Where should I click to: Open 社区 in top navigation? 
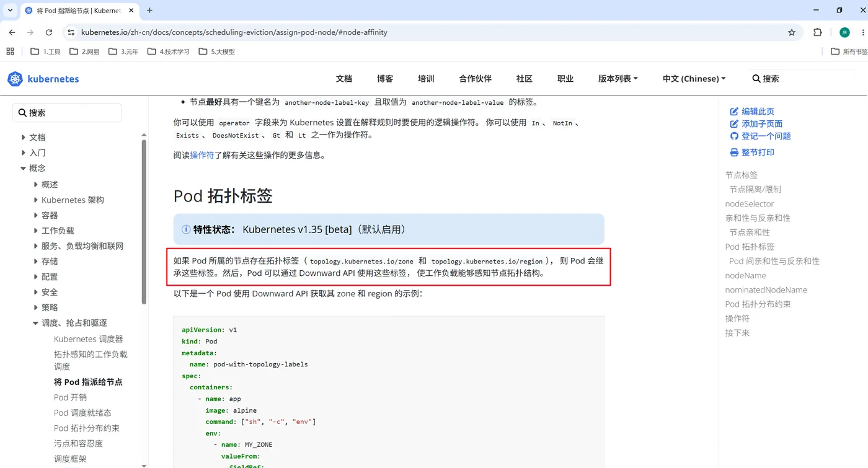(x=525, y=79)
